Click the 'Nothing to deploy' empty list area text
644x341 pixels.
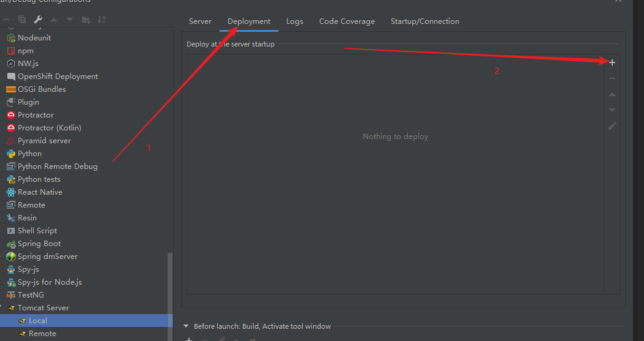(396, 137)
